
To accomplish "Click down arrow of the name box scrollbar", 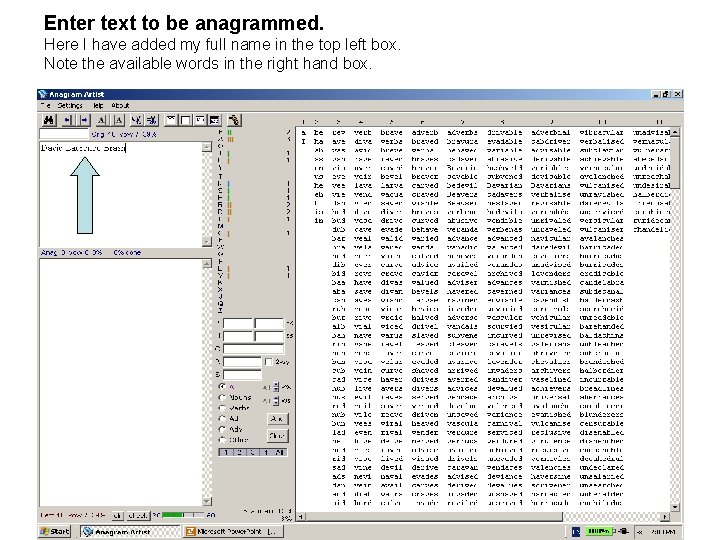I will (x=207, y=241).
